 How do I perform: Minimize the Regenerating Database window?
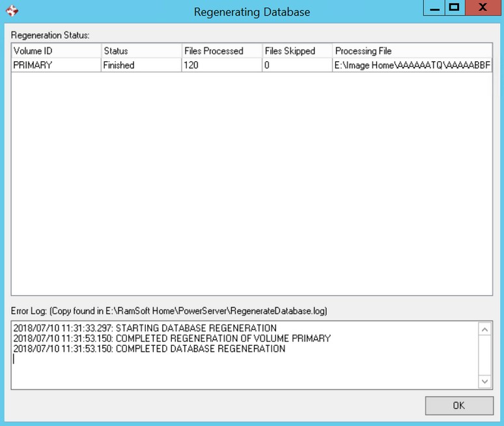pyautogui.click(x=434, y=8)
